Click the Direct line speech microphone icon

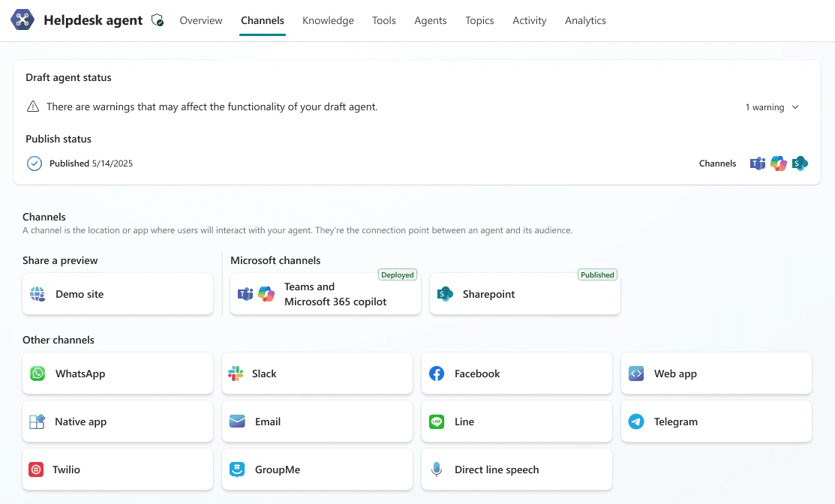point(437,469)
